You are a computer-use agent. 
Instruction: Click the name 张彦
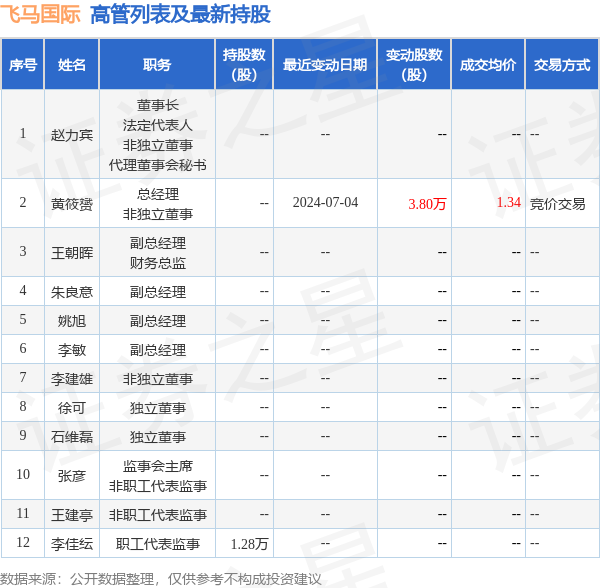click(x=72, y=476)
